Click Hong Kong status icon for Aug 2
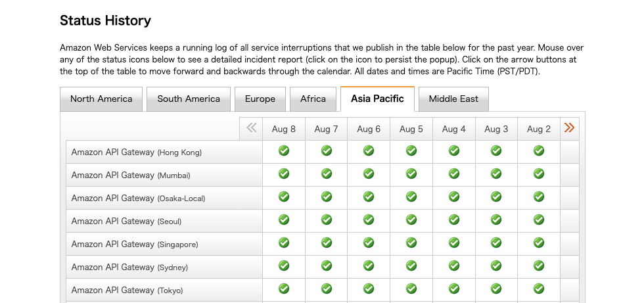This screenshot has height=303, width=644. [539, 151]
